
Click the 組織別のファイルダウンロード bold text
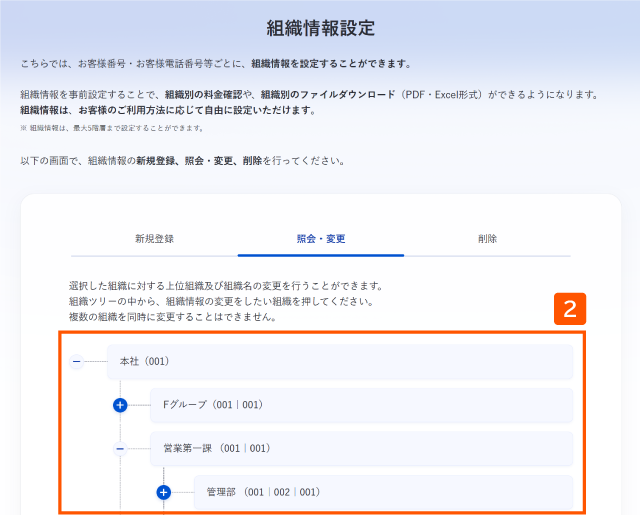[x=328, y=95]
